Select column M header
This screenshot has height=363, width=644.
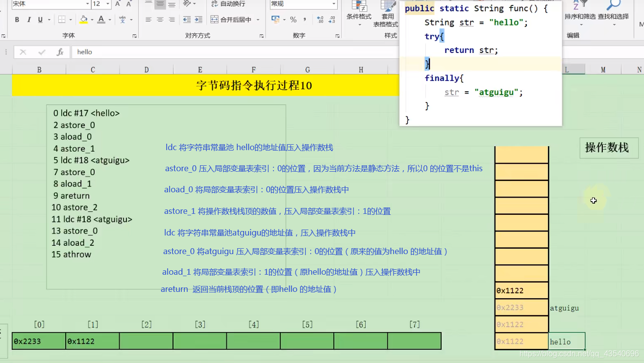tap(603, 70)
